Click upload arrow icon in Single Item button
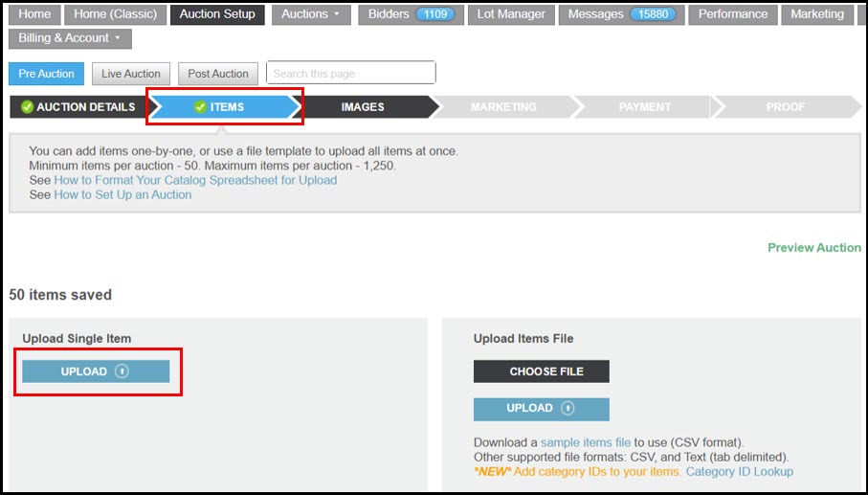This screenshot has height=495, width=868. [122, 371]
